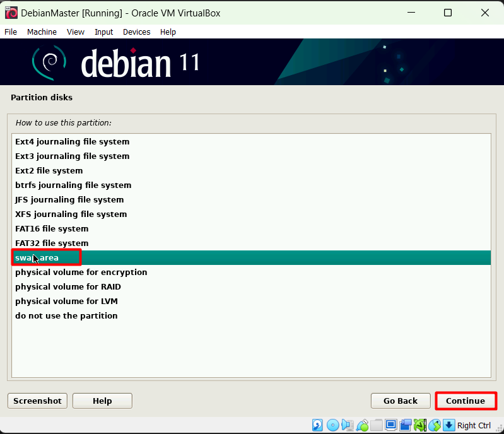Screen dimensions: 504x434
Task: Click the green virtualization CPU status icon
Action: tap(420, 425)
